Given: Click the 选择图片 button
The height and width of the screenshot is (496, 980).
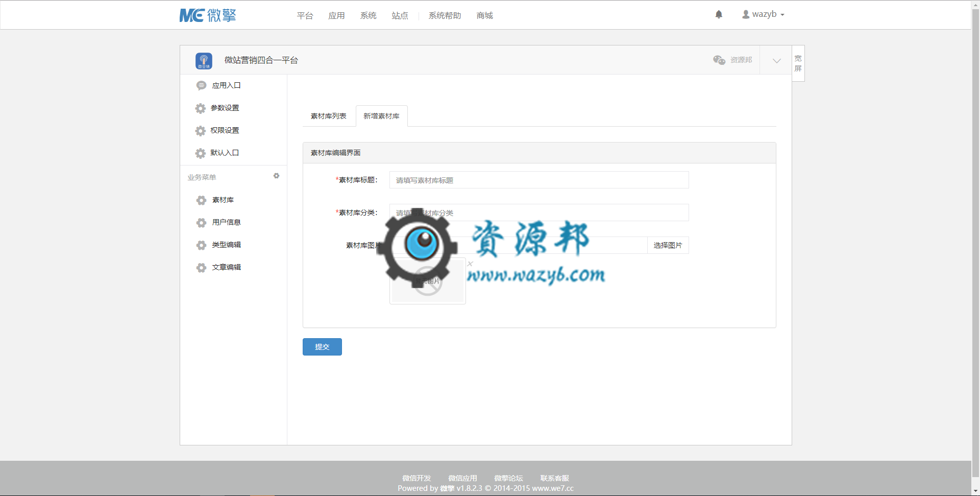Looking at the screenshot, I should (x=668, y=245).
